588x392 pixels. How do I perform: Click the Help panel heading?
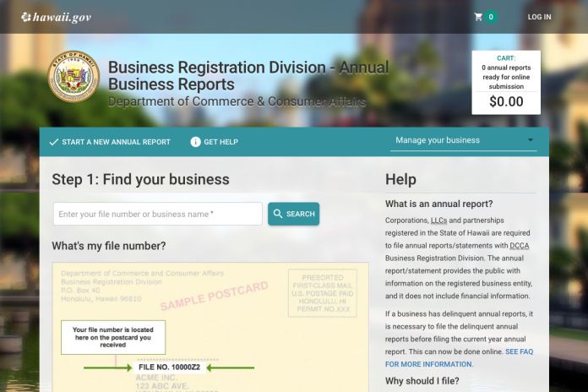[x=400, y=179]
